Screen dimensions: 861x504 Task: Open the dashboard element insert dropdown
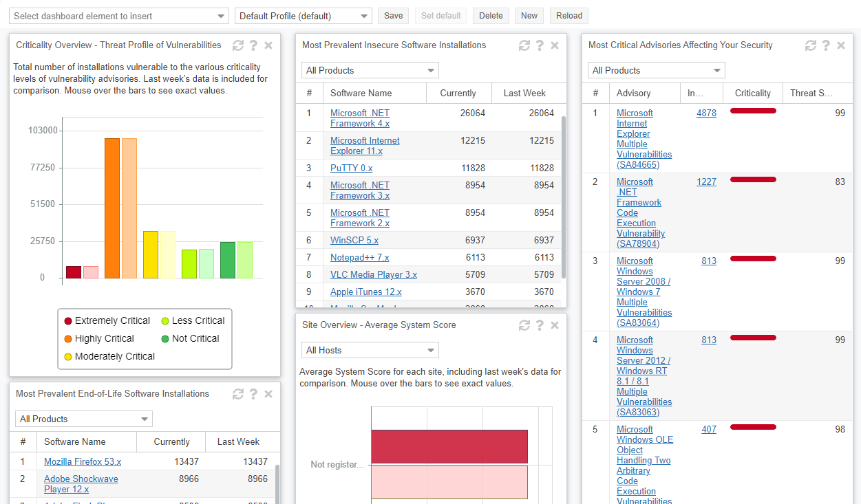[x=120, y=16]
